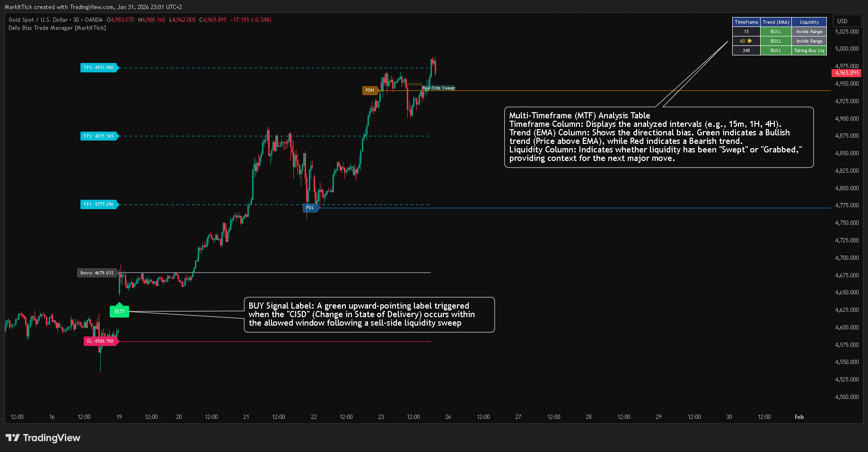Click the red 4,965.895 current price tag
Screen dimensions: 868x452
[x=846, y=73]
